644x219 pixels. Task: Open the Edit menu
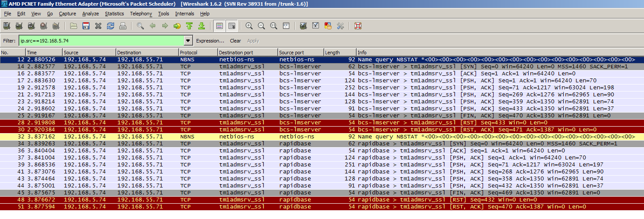point(21,14)
